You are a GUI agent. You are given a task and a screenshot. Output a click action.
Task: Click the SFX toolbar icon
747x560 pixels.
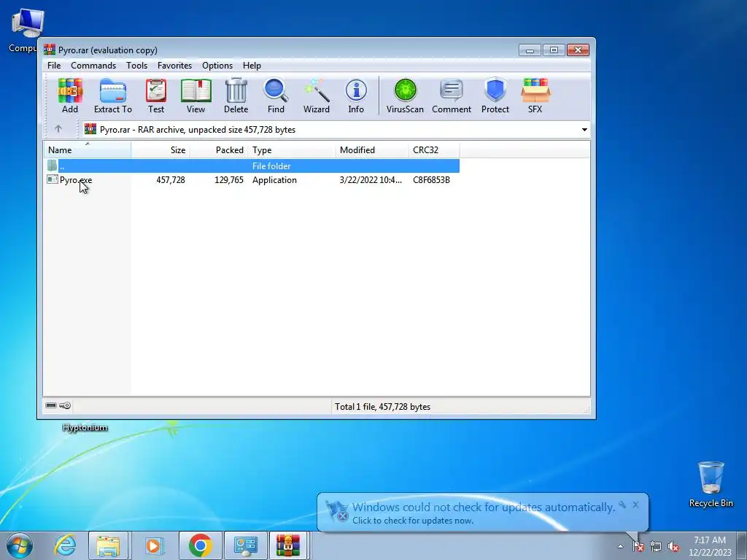pos(535,96)
